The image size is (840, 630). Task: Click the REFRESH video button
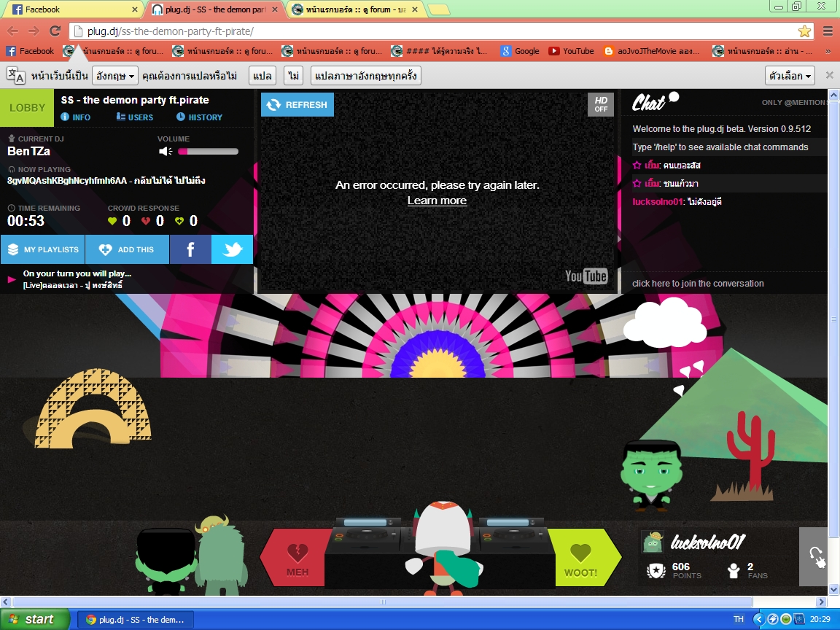[297, 104]
